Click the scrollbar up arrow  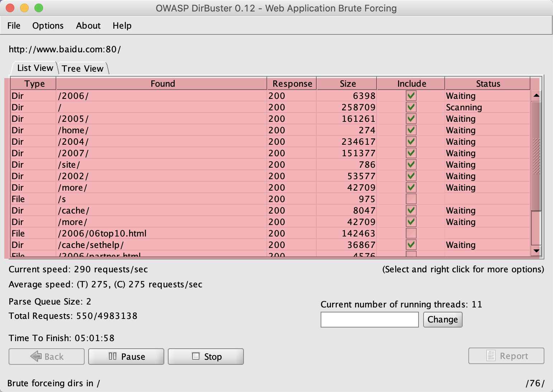537,95
